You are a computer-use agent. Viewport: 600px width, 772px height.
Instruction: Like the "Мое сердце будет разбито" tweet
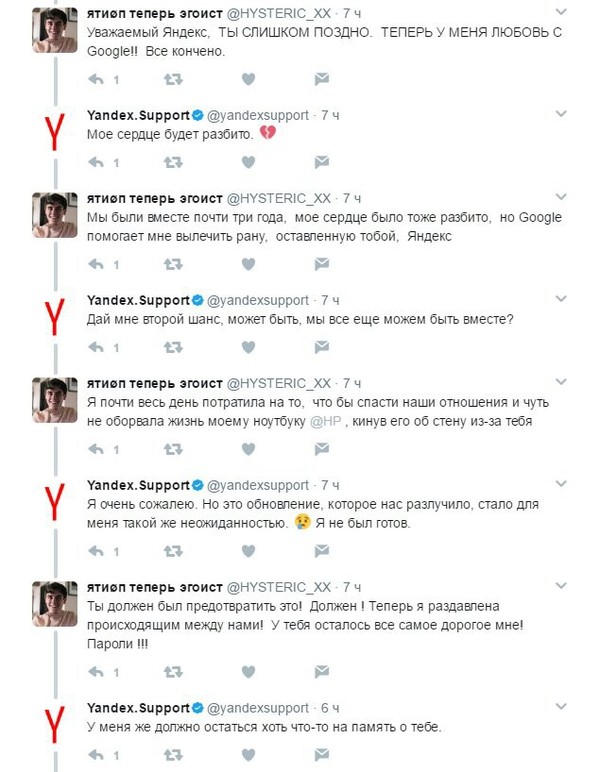coord(248,161)
